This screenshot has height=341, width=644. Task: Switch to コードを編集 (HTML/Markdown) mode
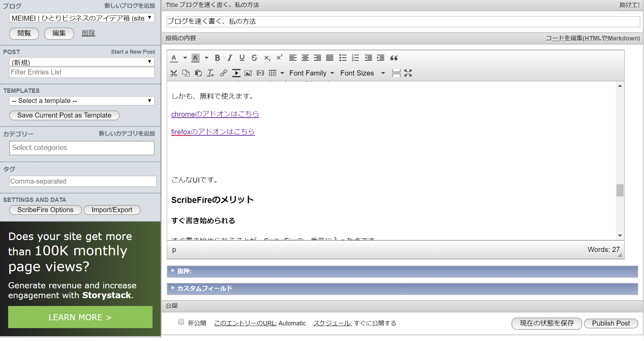click(592, 38)
